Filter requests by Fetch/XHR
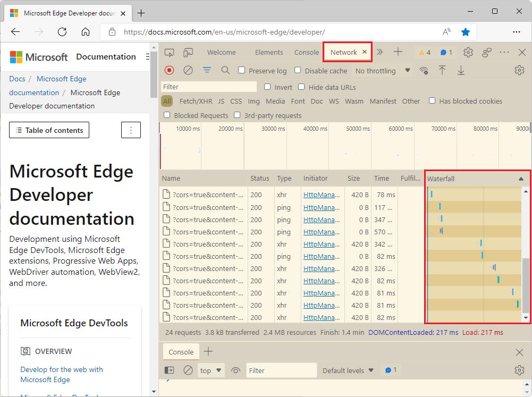This screenshot has height=397, width=532. pos(196,101)
